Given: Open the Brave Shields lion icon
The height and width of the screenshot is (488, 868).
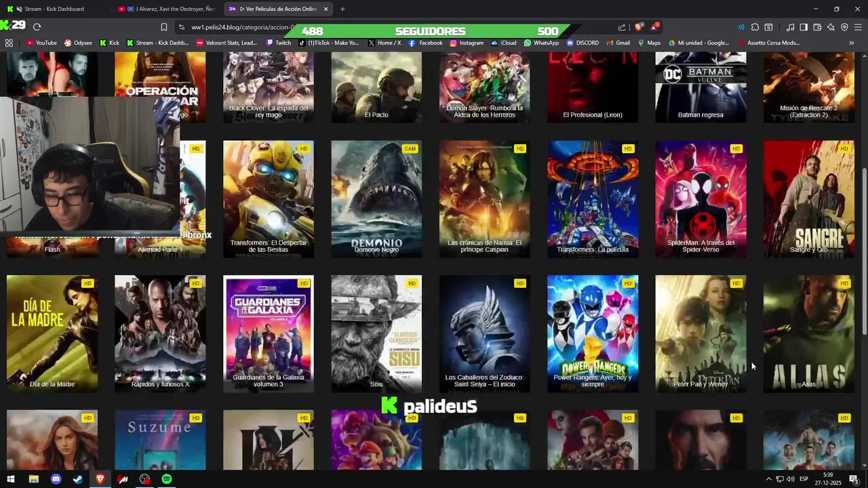Looking at the screenshot, I should pyautogui.click(x=638, y=27).
